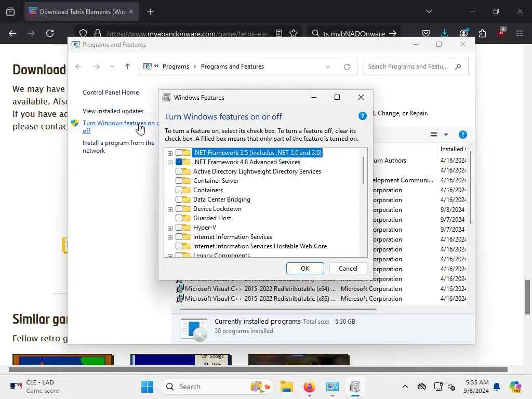
Task: Open Firefox tracking protection shield
Action: pos(83,33)
